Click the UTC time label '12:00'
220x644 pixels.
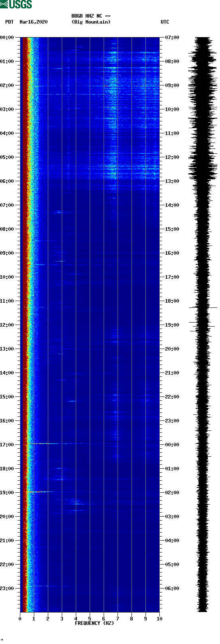[172, 157]
